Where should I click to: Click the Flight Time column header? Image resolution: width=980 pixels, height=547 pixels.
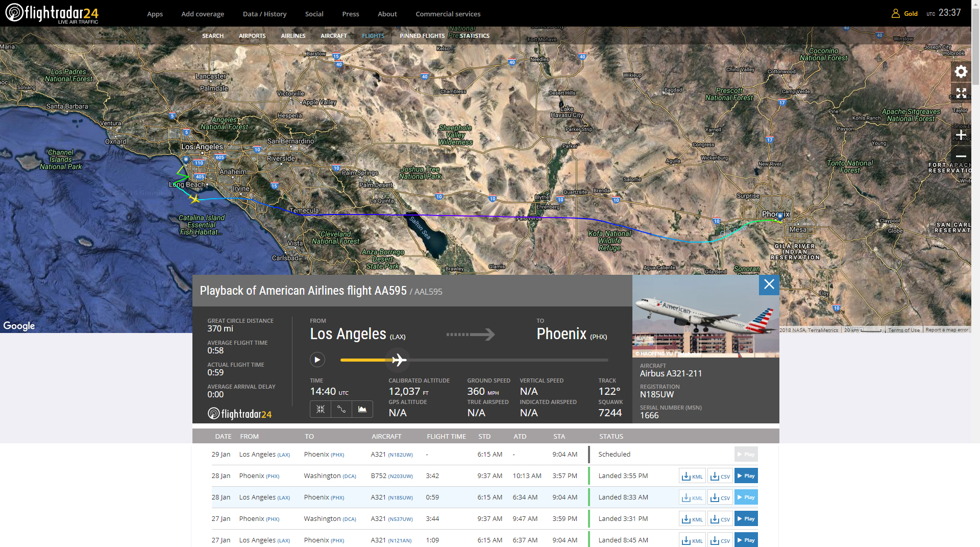point(446,436)
